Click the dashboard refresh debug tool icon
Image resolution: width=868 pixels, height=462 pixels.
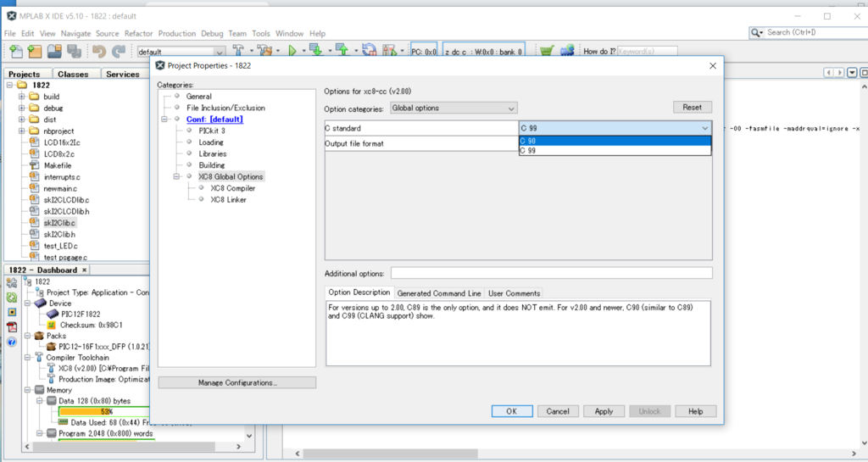(12, 298)
